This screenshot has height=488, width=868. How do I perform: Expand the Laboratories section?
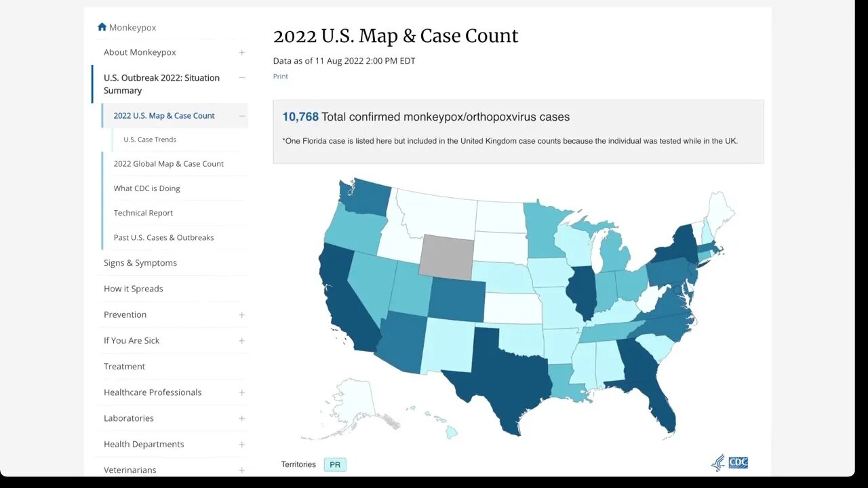[x=241, y=419]
